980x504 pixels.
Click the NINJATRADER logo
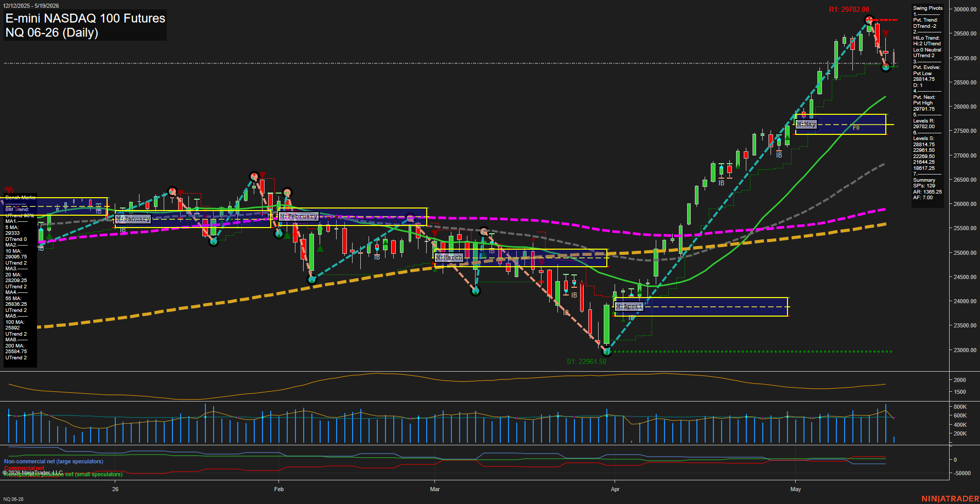tap(950, 499)
